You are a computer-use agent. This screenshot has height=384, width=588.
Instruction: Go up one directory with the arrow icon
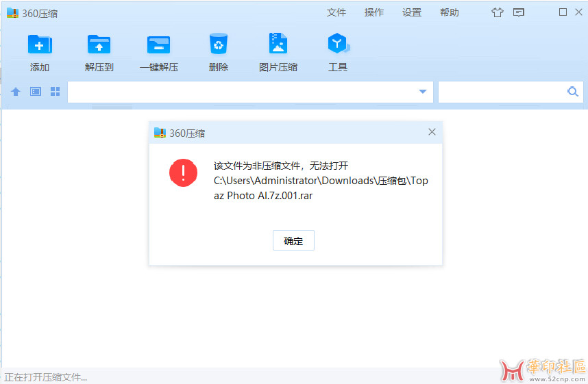tap(16, 92)
